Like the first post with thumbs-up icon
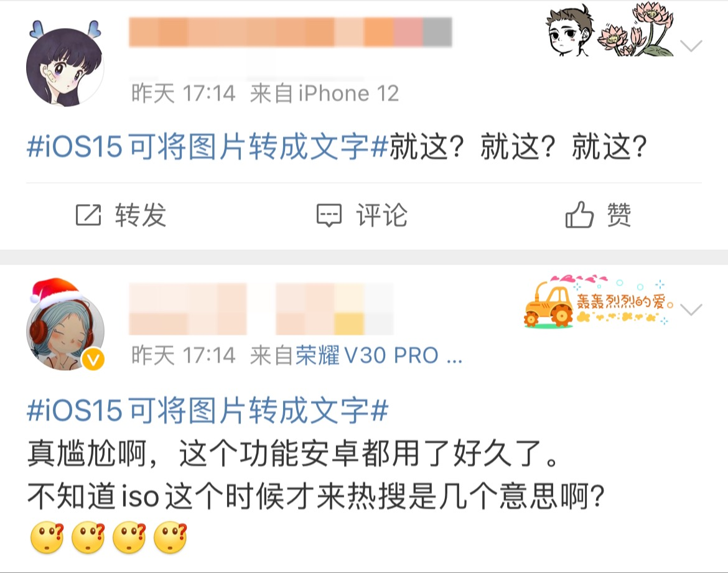 click(x=579, y=214)
